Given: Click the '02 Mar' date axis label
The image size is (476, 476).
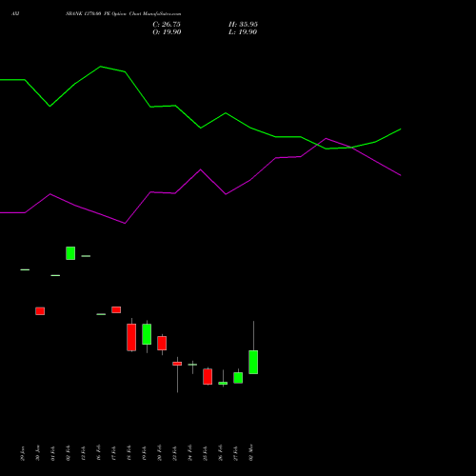Looking at the screenshot, I should (251, 453).
